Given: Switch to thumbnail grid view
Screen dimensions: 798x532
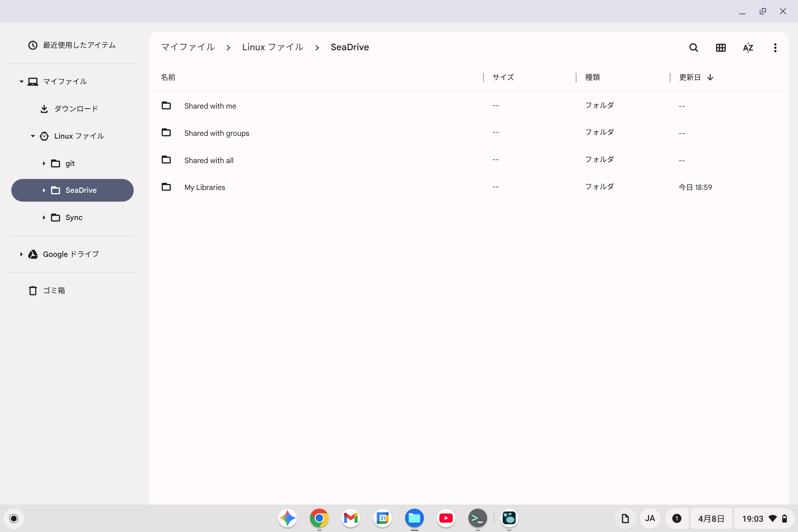Looking at the screenshot, I should 721,48.
